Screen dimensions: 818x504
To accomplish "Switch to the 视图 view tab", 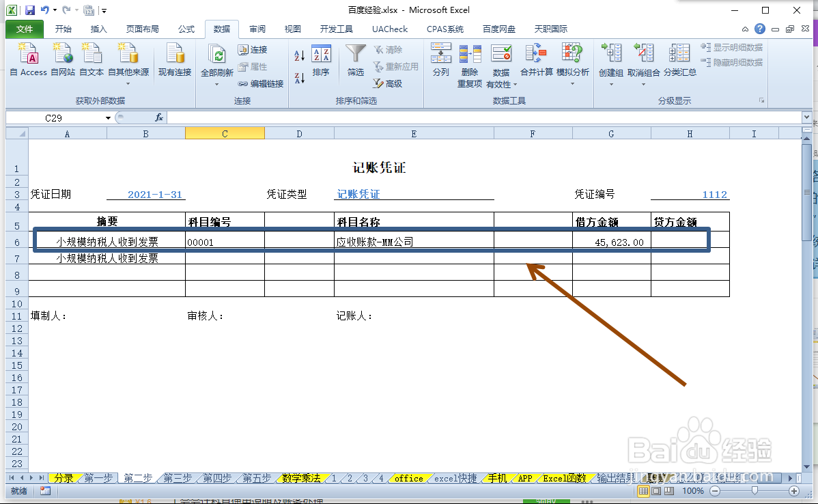I will pos(293,29).
